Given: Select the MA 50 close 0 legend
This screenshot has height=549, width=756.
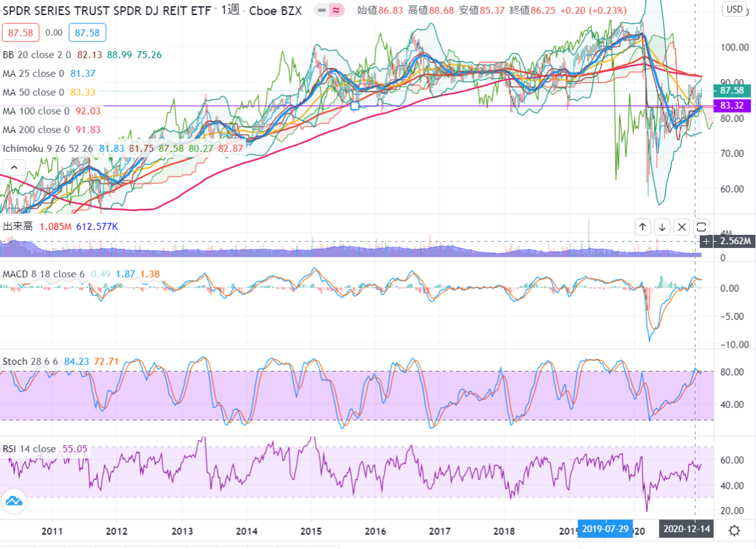Looking at the screenshot, I should 33,92.
